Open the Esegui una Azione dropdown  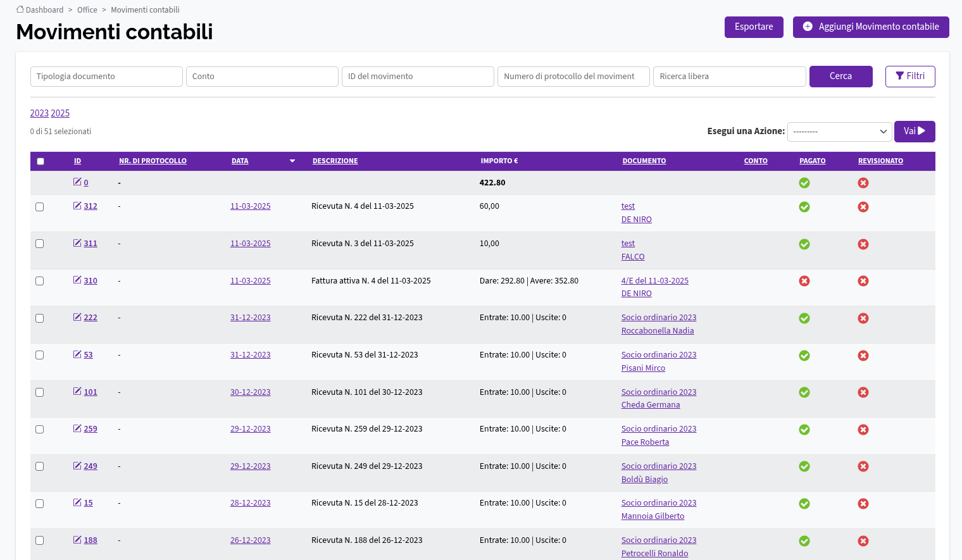click(840, 132)
